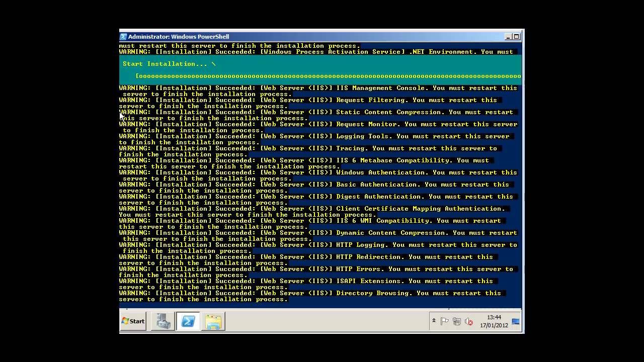Open Windows Explorer from the taskbar
The image size is (644, 362).
pos(213,321)
